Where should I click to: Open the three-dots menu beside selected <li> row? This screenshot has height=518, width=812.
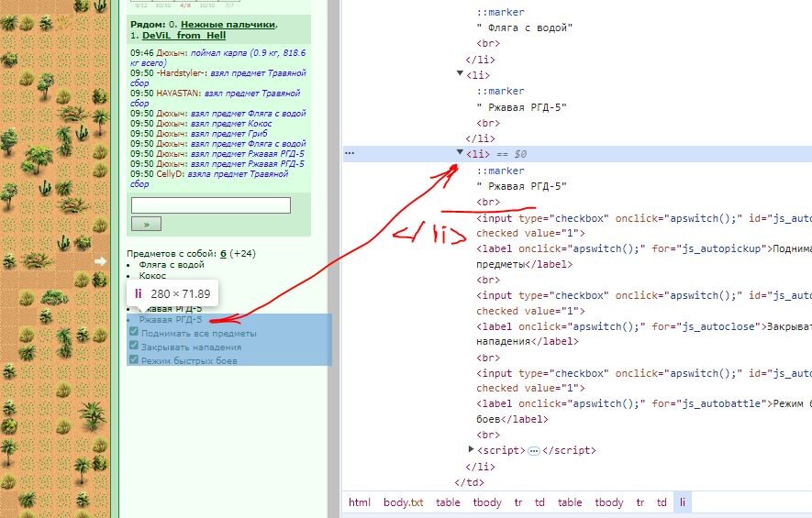350,153
